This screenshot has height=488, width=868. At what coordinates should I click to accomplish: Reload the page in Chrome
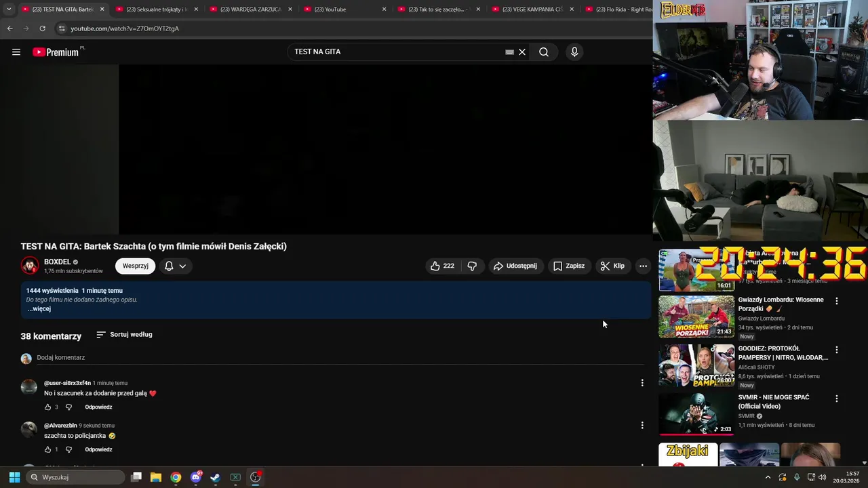tap(42, 28)
